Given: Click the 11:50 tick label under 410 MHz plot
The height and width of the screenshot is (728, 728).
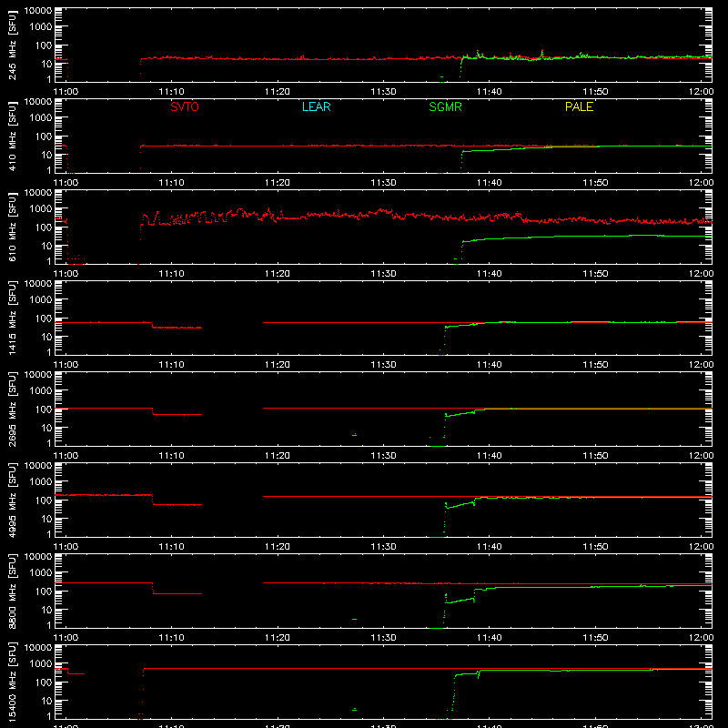Looking at the screenshot, I should (x=595, y=183).
